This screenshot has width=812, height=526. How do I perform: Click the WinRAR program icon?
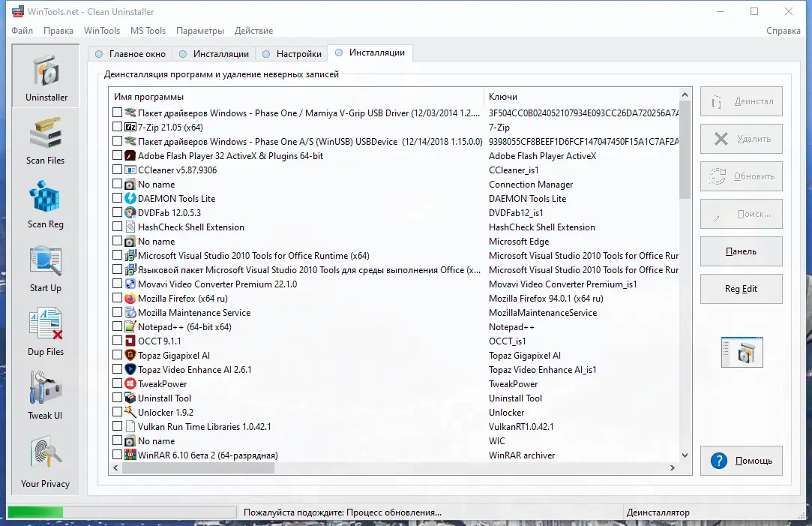[130, 455]
